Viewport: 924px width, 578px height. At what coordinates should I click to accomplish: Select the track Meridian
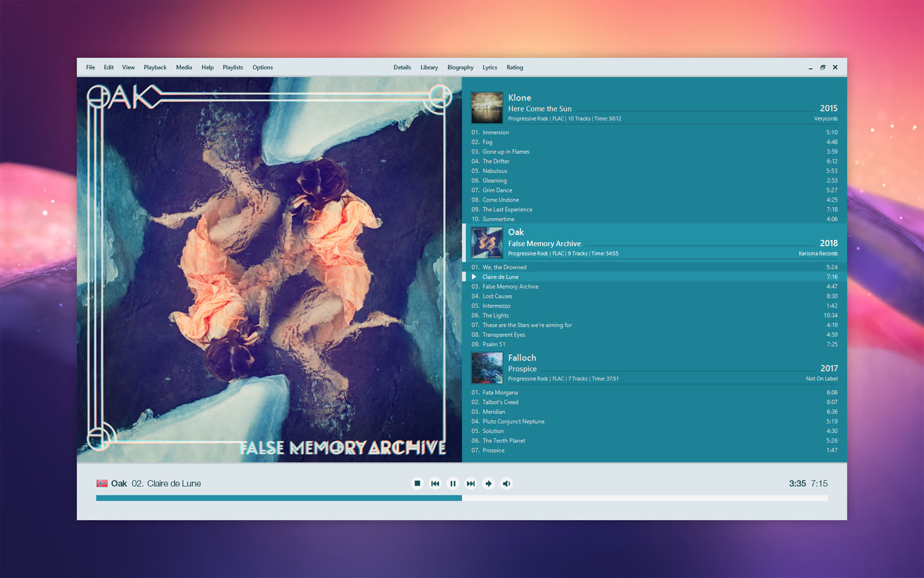654,412
